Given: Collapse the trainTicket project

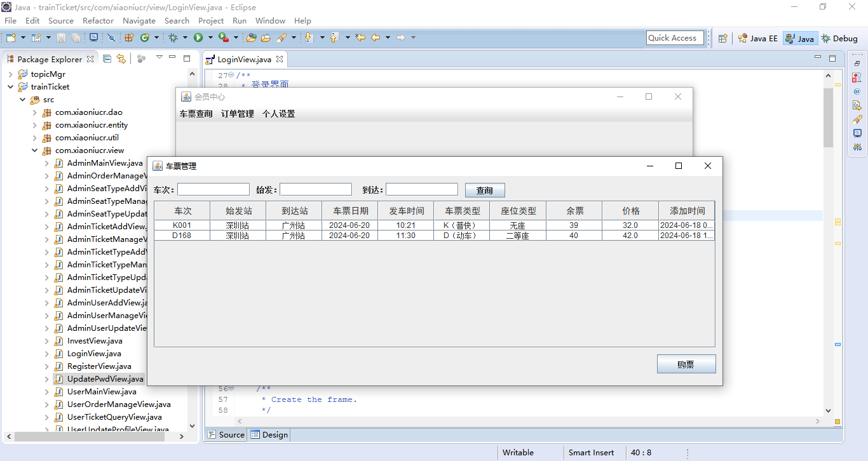Looking at the screenshot, I should (x=11, y=87).
